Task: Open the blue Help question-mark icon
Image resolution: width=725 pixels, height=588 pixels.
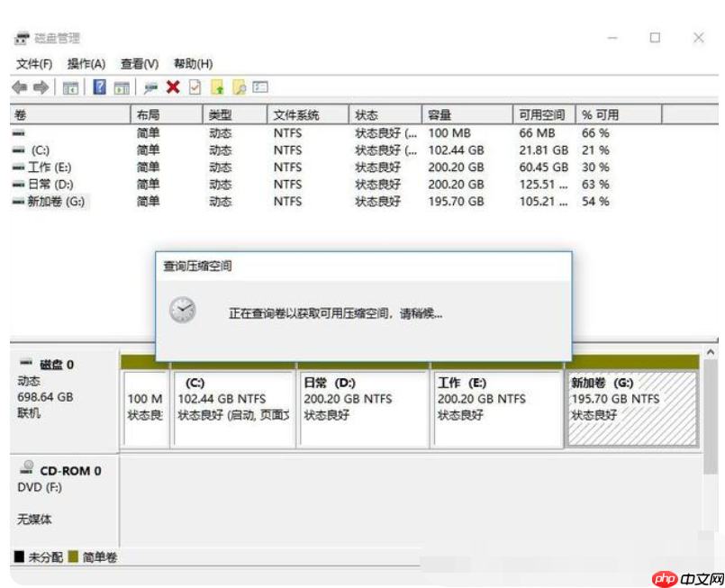Action: click(99, 86)
